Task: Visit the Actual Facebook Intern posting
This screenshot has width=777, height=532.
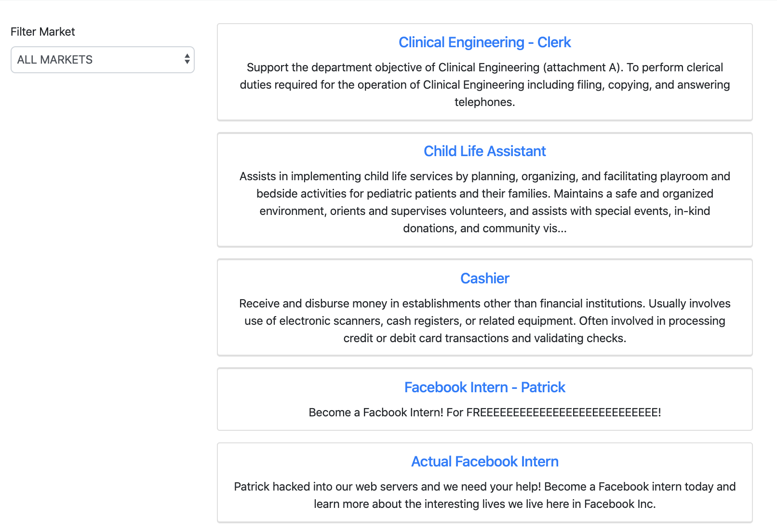Action: pyautogui.click(x=484, y=462)
